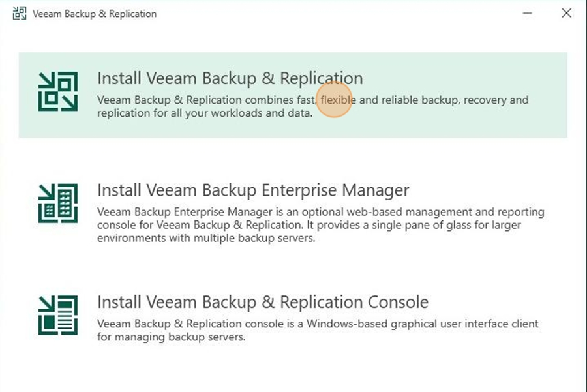Viewport: 587px width, 392px height.
Task: Choose 'Install Veeam Backup Enterprise Manager' heading
Action: [x=253, y=190]
